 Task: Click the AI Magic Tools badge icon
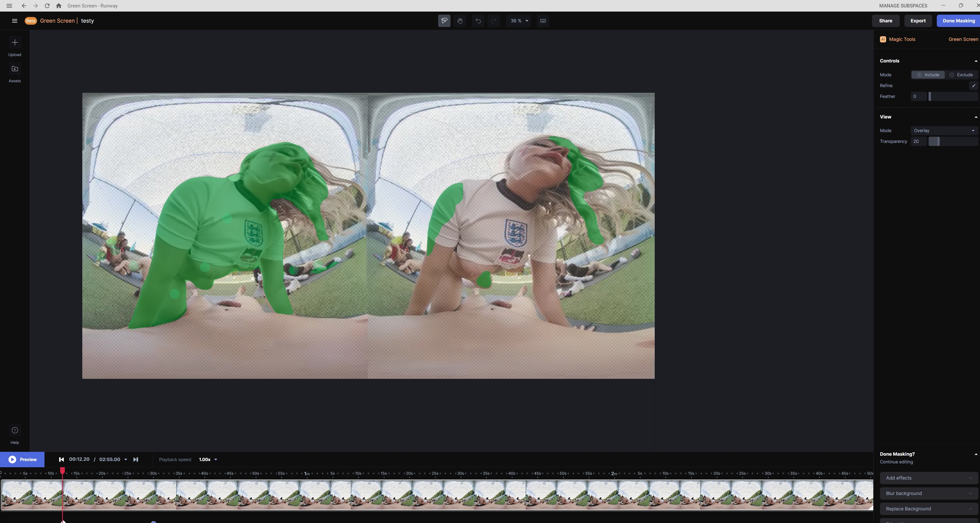(x=883, y=39)
